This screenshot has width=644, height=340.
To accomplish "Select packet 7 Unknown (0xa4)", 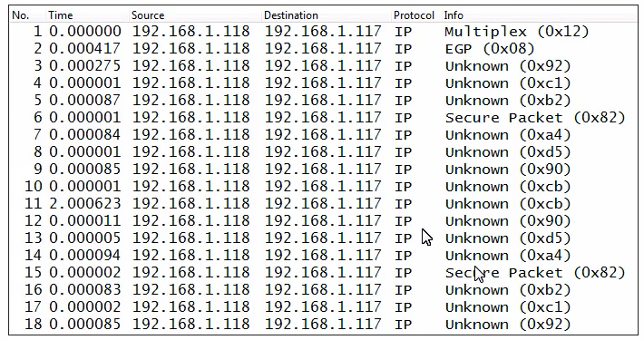I will click(323, 135).
